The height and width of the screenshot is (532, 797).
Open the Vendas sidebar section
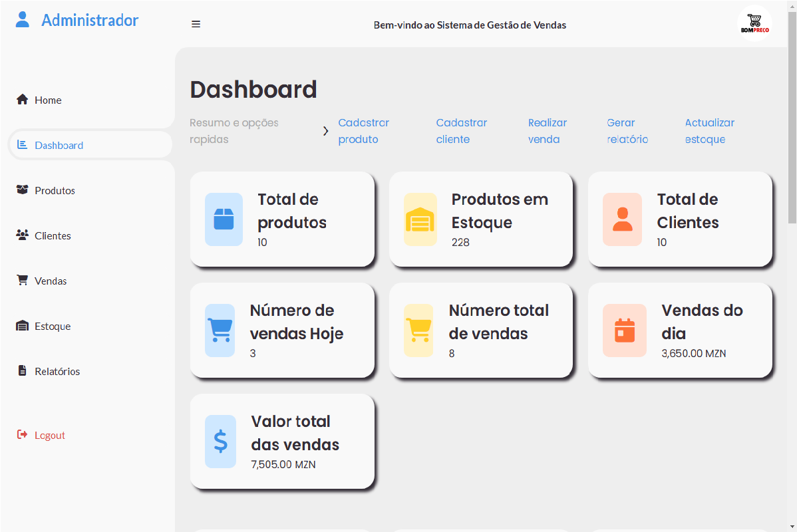[x=51, y=281]
